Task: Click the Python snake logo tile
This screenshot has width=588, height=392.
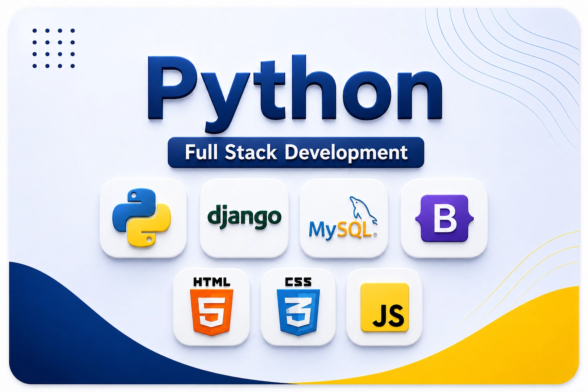Action: point(143,218)
